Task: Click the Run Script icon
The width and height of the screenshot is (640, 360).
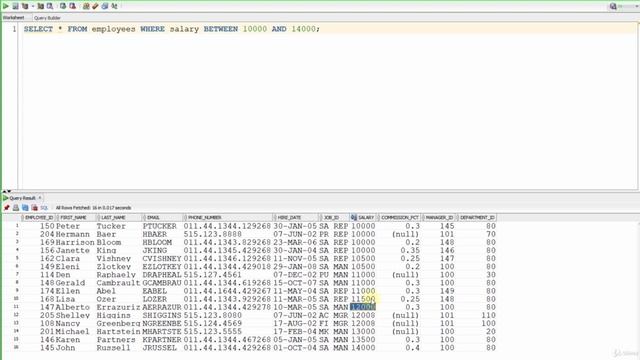Action: click(x=15, y=6)
